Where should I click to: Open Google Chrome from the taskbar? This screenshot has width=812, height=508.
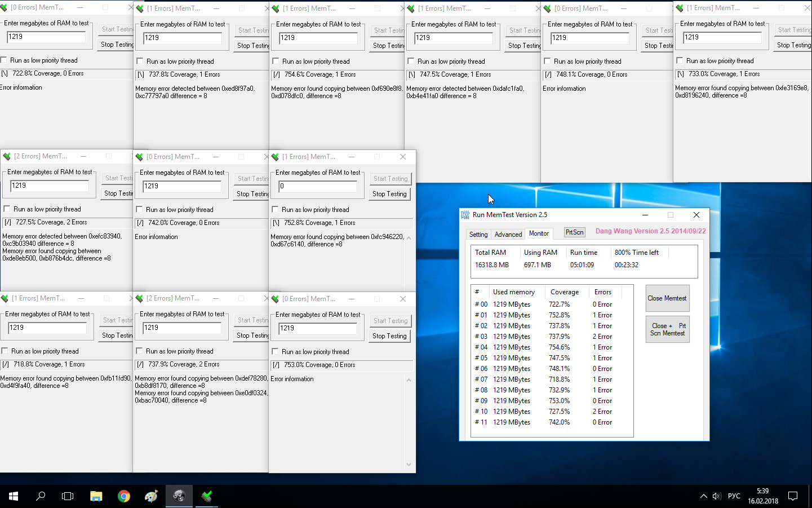124,496
